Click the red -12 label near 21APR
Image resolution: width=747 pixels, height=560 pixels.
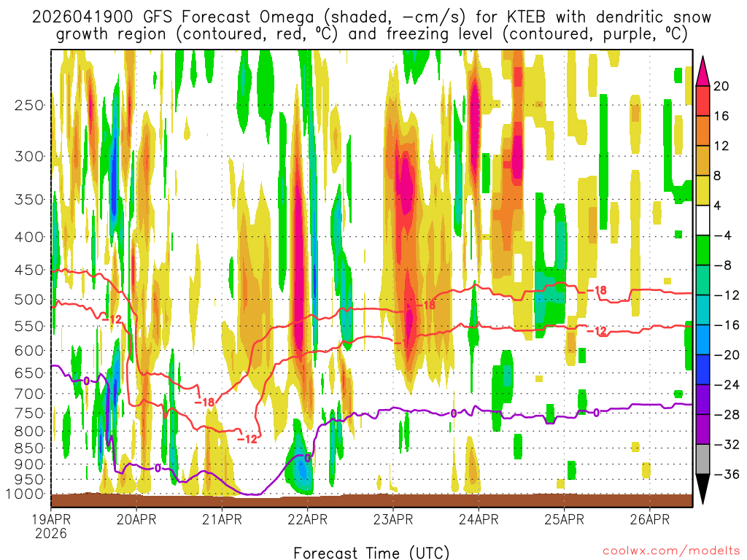tap(247, 439)
